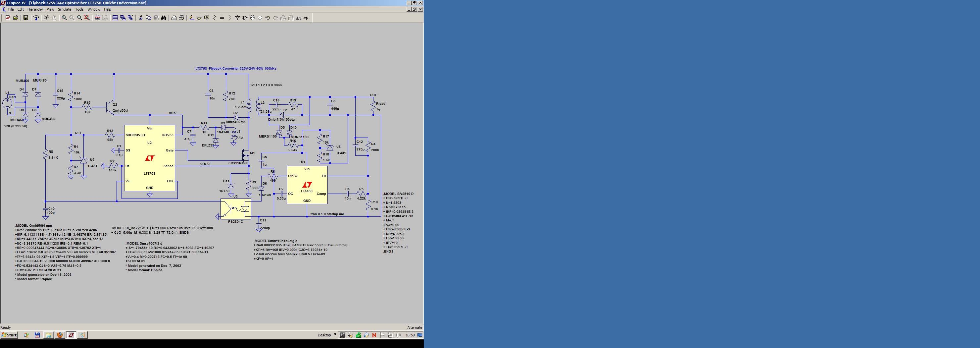
Task: Select the STW11NM80 MOSFET label
Action: point(238,163)
